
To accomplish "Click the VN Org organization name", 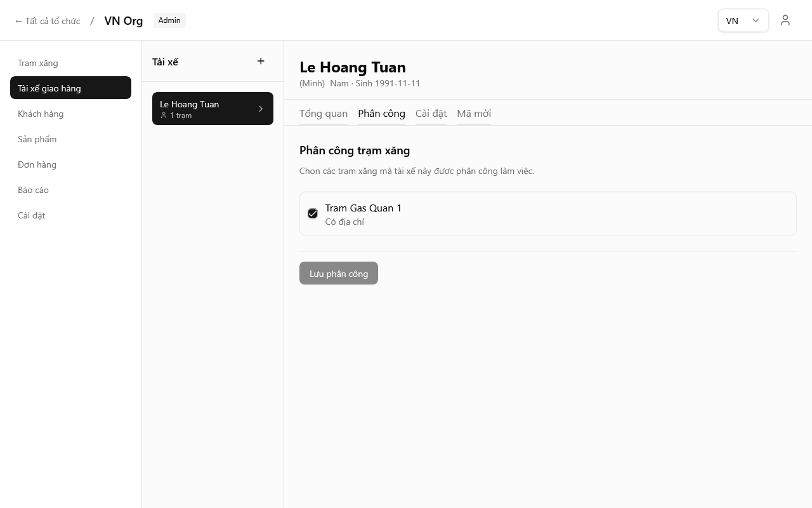I will pos(123,20).
